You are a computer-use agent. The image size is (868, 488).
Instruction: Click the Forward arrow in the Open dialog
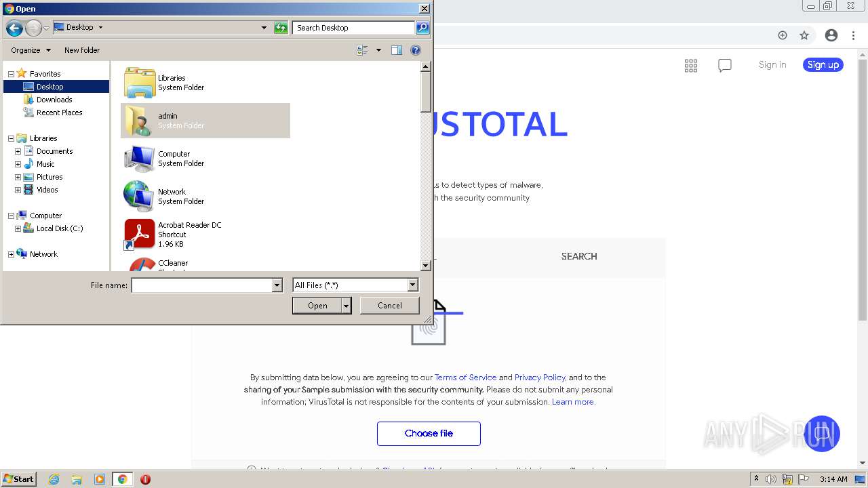[33, 28]
